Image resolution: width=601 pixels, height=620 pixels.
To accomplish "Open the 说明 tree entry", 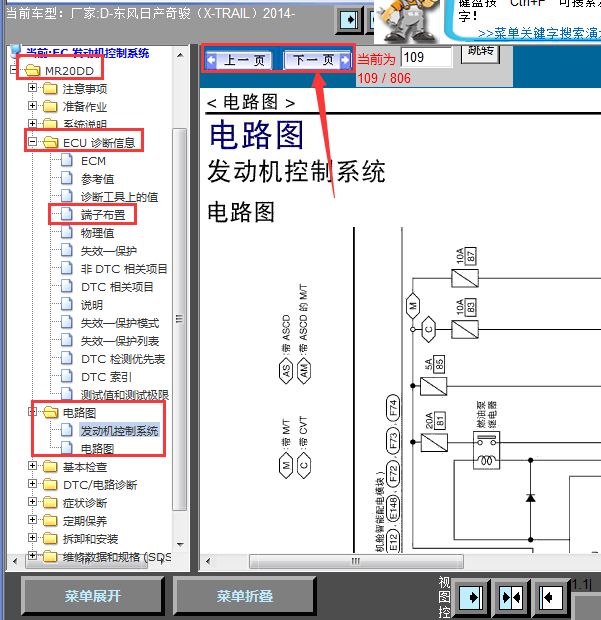I will (92, 305).
